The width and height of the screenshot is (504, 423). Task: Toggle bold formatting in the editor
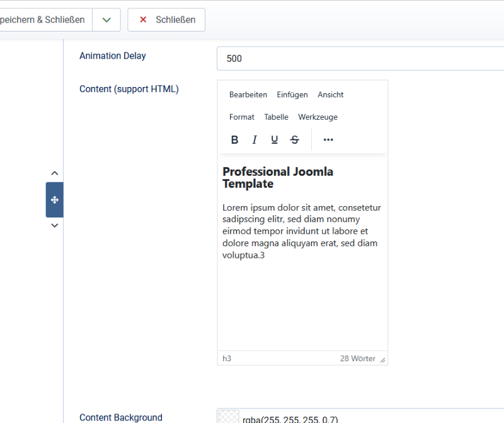pos(234,140)
